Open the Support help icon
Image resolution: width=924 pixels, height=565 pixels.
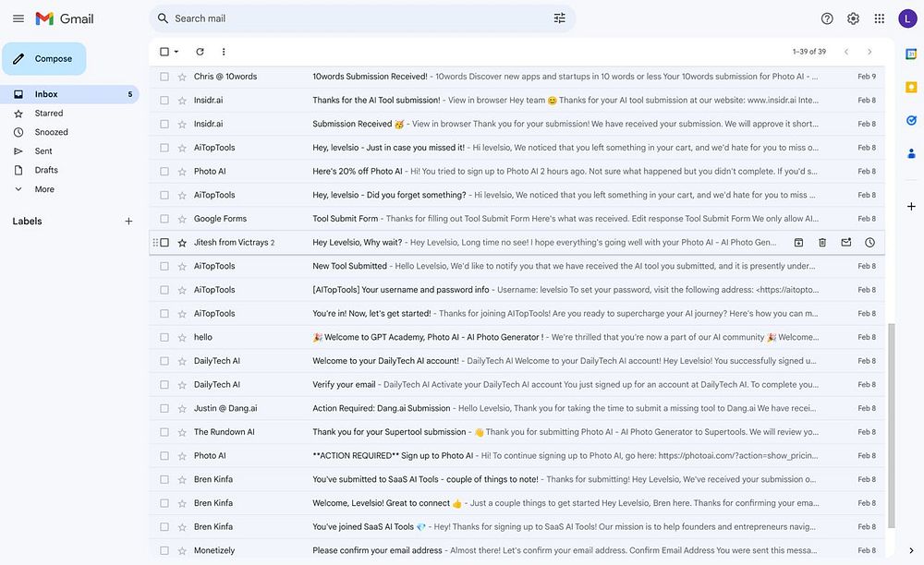point(827,18)
